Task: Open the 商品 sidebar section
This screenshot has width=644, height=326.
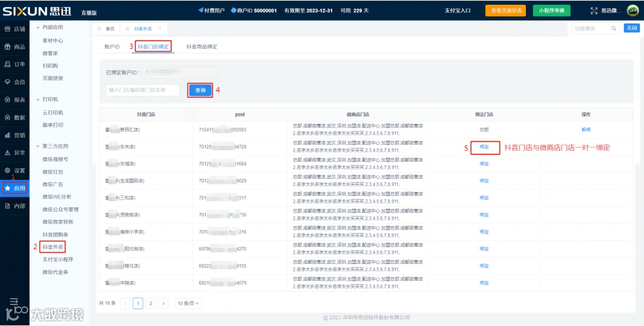Action: (15, 47)
